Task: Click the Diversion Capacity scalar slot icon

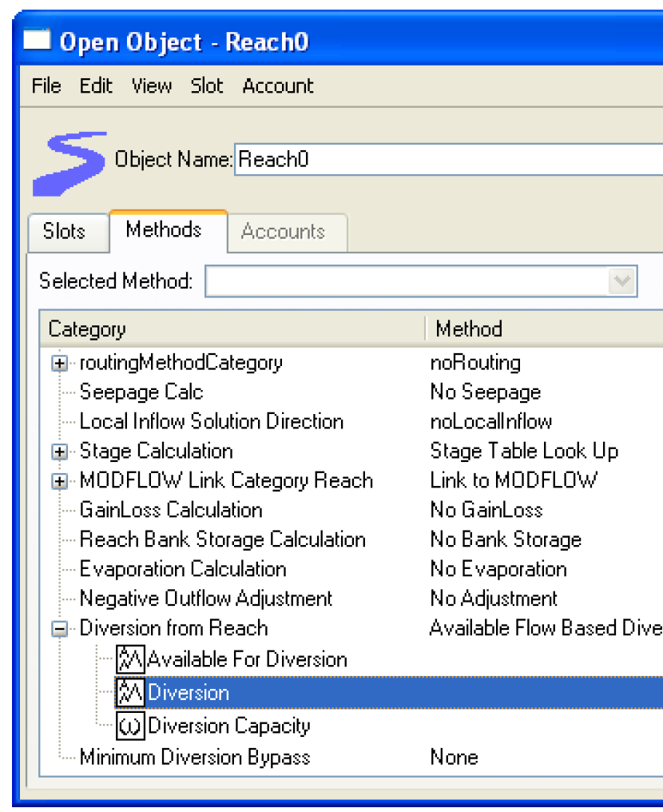Action: (x=130, y=726)
